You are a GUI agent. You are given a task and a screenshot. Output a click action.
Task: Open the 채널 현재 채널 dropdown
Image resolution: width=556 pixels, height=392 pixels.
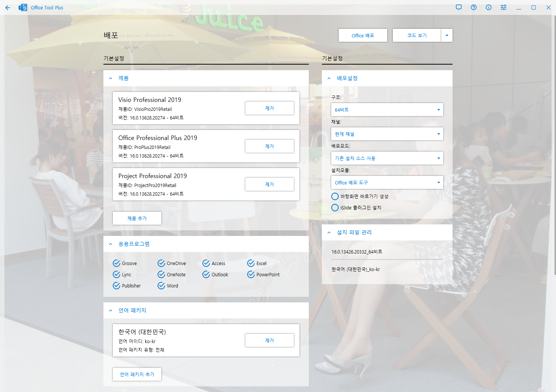(387, 134)
